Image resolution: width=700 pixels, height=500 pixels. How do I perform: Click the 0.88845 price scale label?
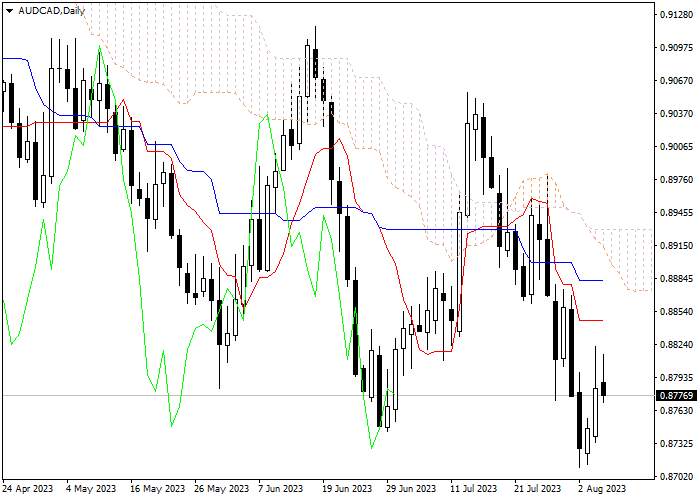[678, 279]
